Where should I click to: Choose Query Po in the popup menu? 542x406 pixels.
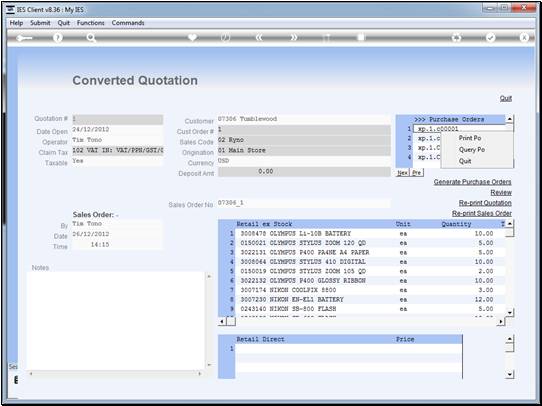tap(471, 150)
